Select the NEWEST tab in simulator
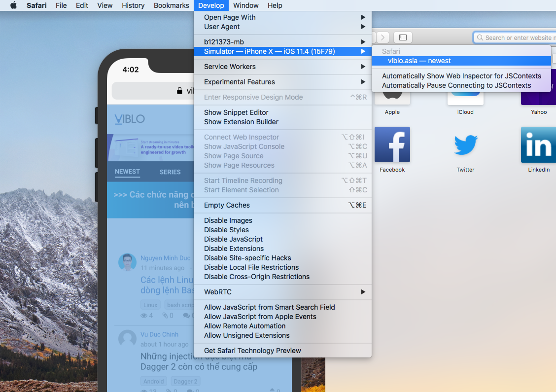The height and width of the screenshot is (392, 556). [x=127, y=172]
